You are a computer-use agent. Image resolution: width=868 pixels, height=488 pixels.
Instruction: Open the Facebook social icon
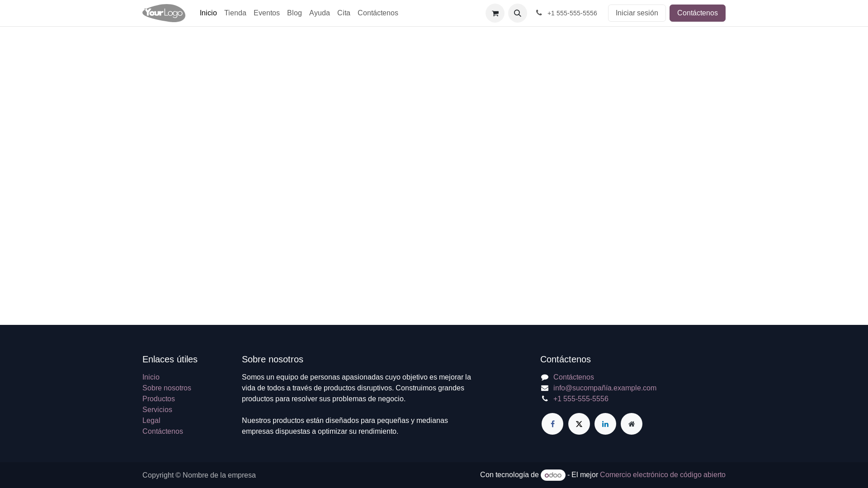[x=552, y=424]
